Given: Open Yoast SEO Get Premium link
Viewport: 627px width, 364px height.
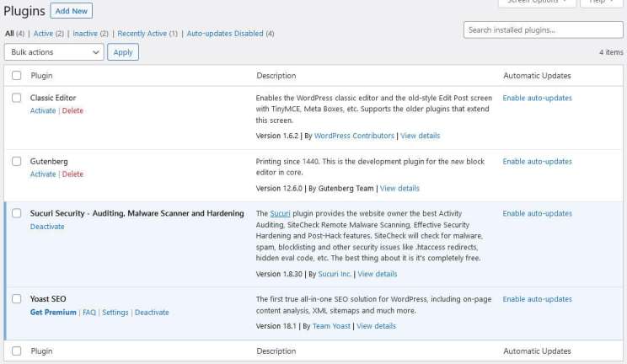Looking at the screenshot, I should coord(53,313).
